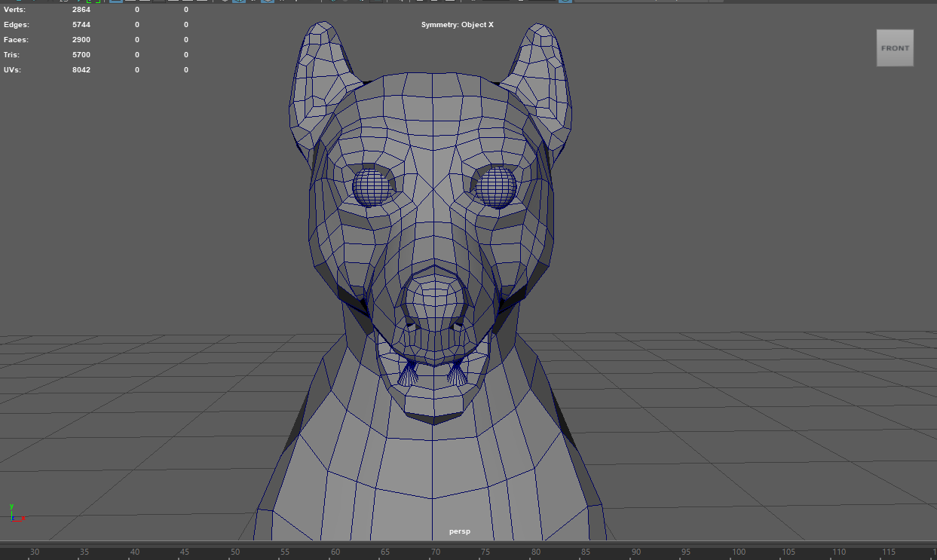Screen dimensions: 937x560
Task: Jump to frame 35 on the time slider
Action: tap(84, 552)
